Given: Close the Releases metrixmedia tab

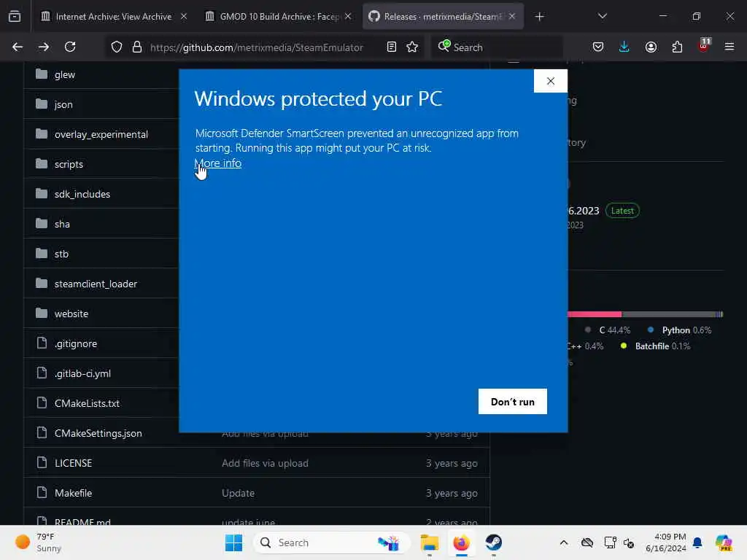Looking at the screenshot, I should 512,16.
